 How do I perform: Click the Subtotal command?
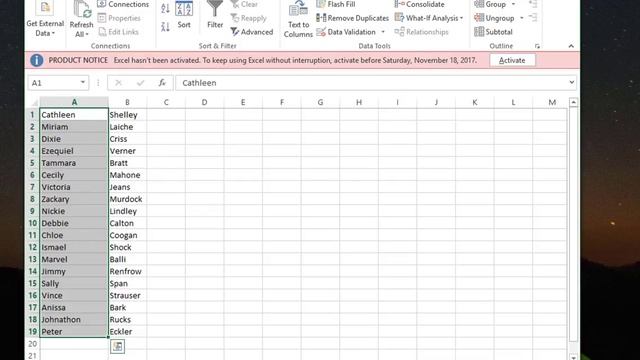coord(493,32)
